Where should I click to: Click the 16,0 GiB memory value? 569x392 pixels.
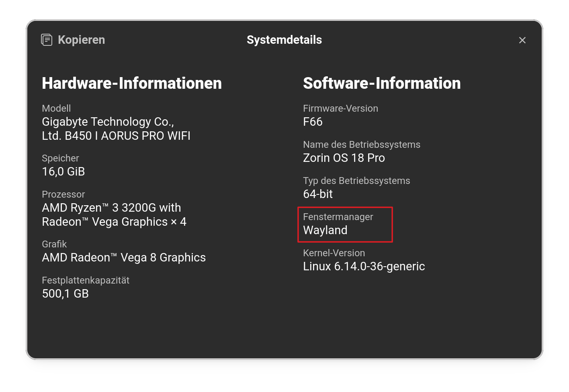(63, 171)
